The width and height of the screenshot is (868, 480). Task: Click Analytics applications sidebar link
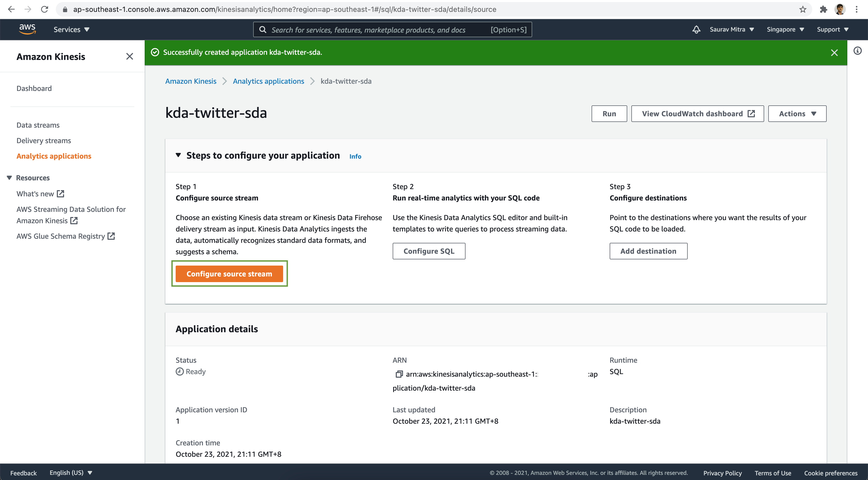point(54,156)
